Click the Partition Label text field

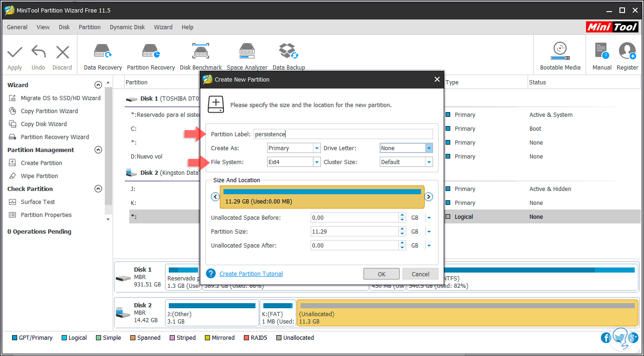[x=343, y=134]
